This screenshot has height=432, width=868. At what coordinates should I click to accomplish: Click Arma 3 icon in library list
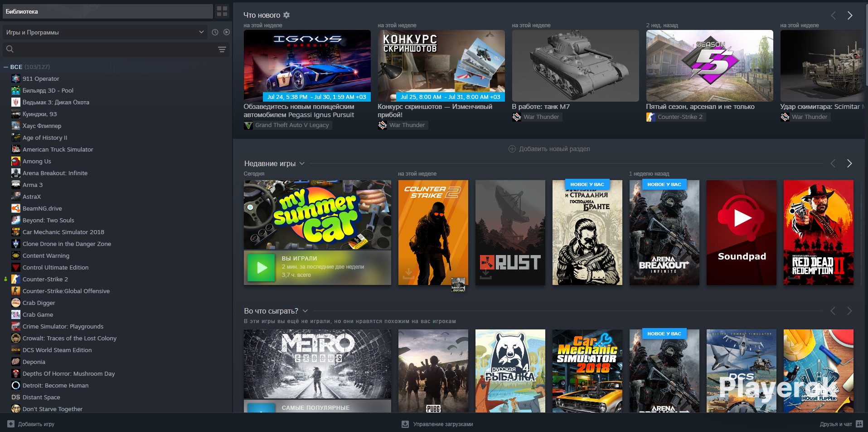tap(16, 185)
